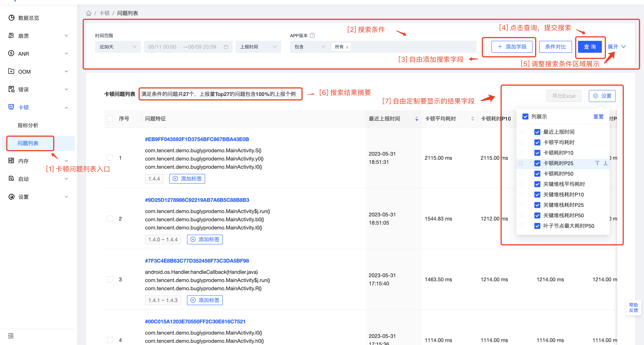Viewport: 644px width, 345px height.
Task: Uncheck 最近上报时间 column checkbox
Action: pos(537,132)
